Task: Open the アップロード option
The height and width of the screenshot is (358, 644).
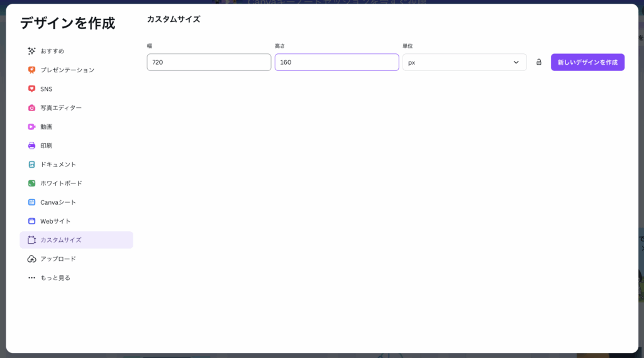Action: pyautogui.click(x=58, y=259)
